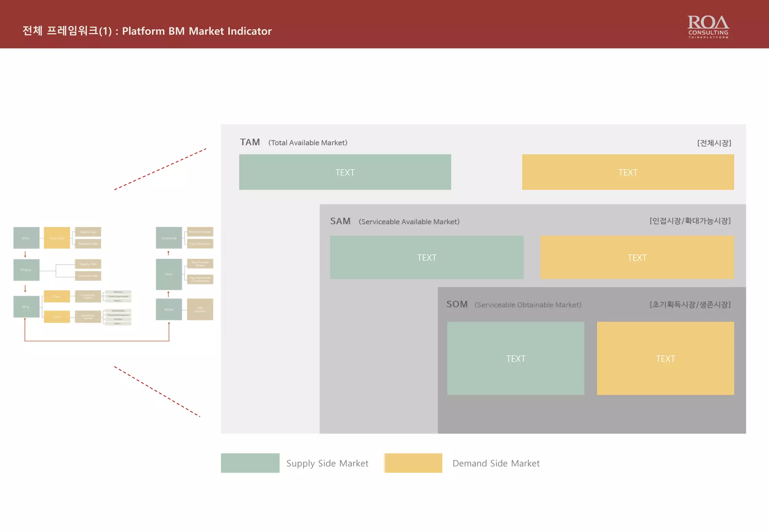Click the Where box in the small diagram
The width and height of the screenshot is (769, 532).
tap(26, 270)
